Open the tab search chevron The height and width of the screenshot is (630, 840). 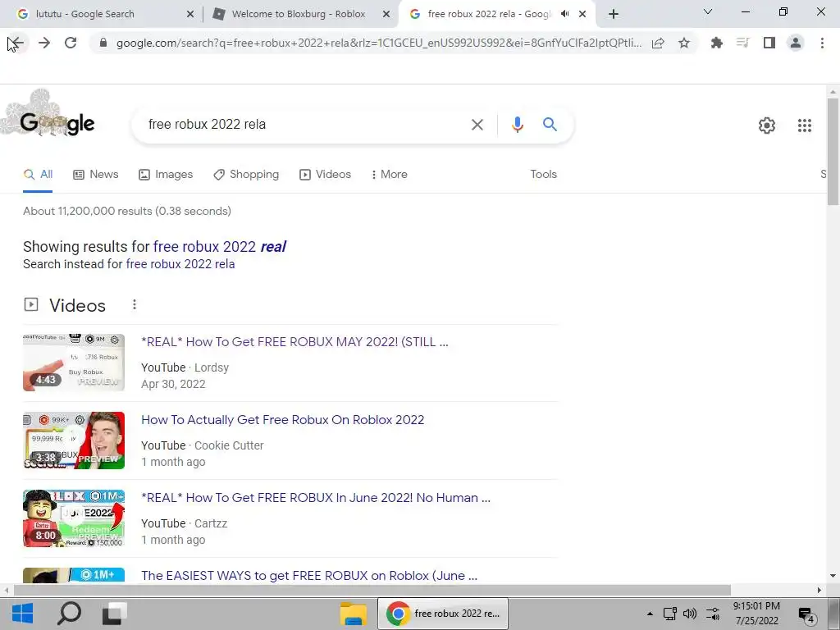tap(708, 11)
